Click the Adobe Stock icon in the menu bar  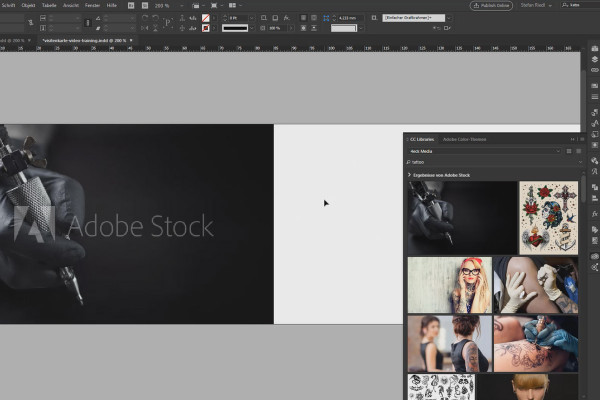pyautogui.click(x=145, y=5)
